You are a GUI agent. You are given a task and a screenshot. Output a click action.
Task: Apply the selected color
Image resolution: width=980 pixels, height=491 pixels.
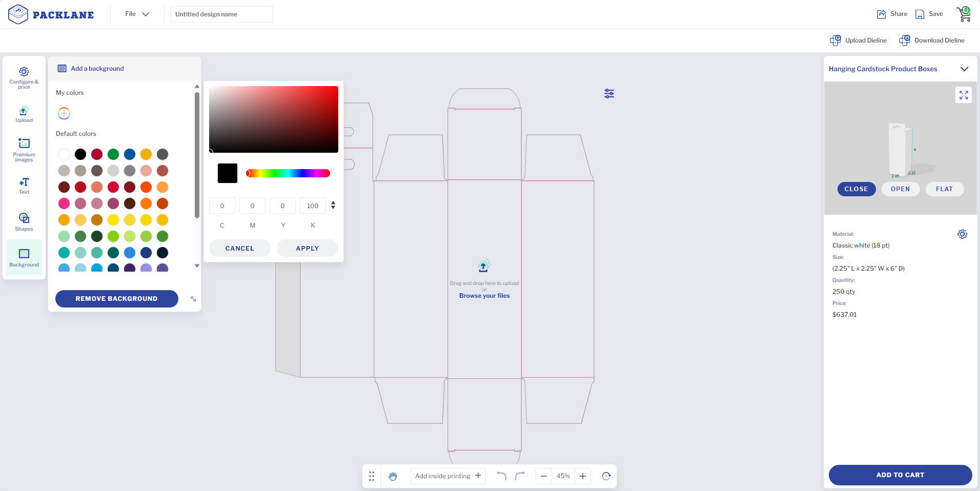coord(307,248)
